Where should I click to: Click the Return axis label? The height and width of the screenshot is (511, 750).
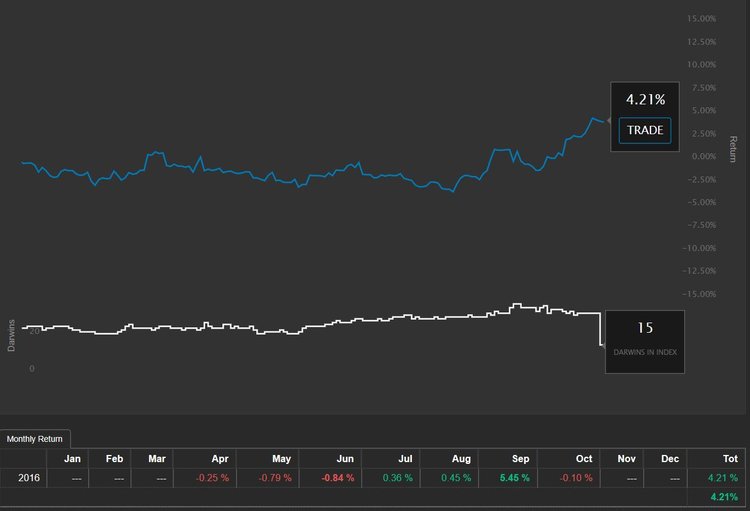tap(732, 149)
